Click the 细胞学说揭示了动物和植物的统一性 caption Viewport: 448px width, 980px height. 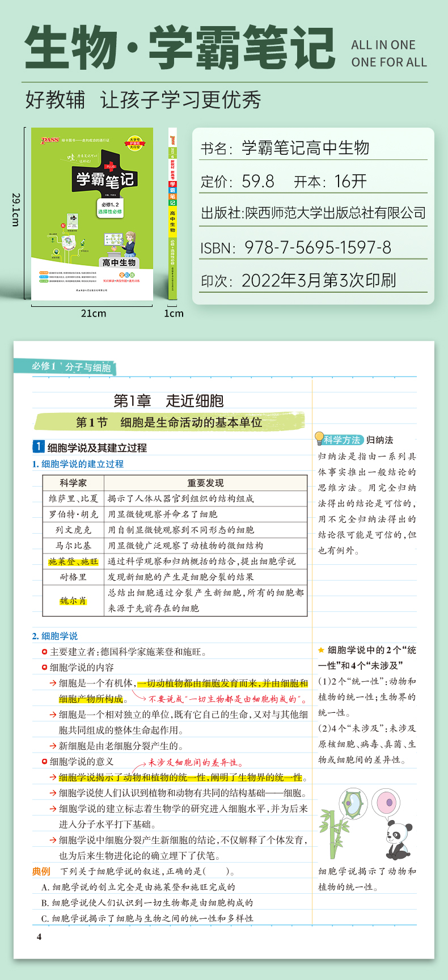[367, 879]
